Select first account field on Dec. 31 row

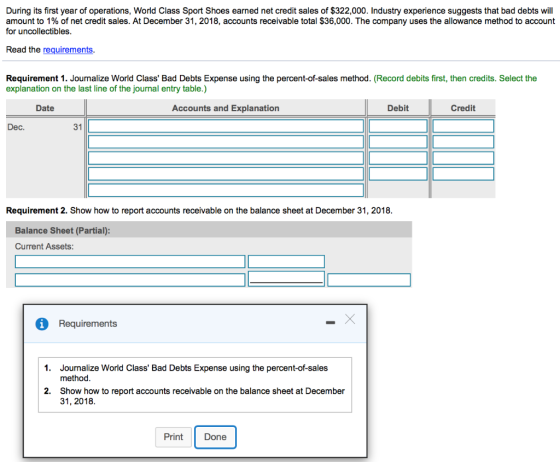tap(226, 126)
